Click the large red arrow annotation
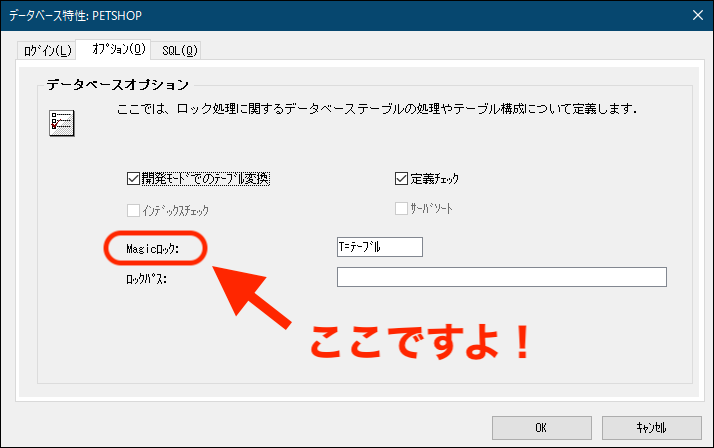The width and height of the screenshot is (714, 448). coord(257,298)
